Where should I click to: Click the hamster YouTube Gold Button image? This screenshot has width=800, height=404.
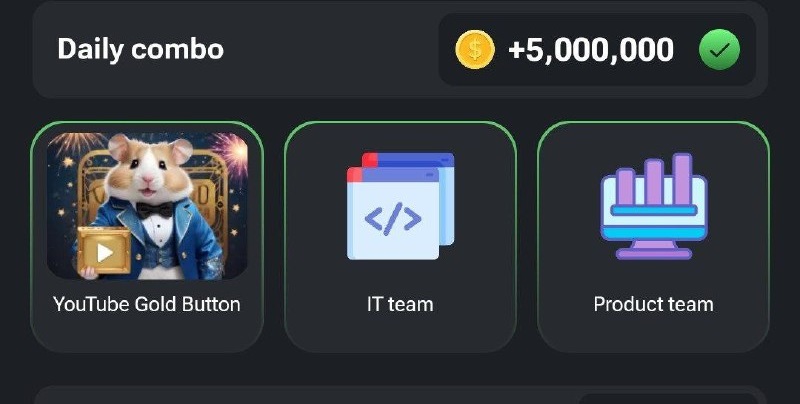click(147, 206)
